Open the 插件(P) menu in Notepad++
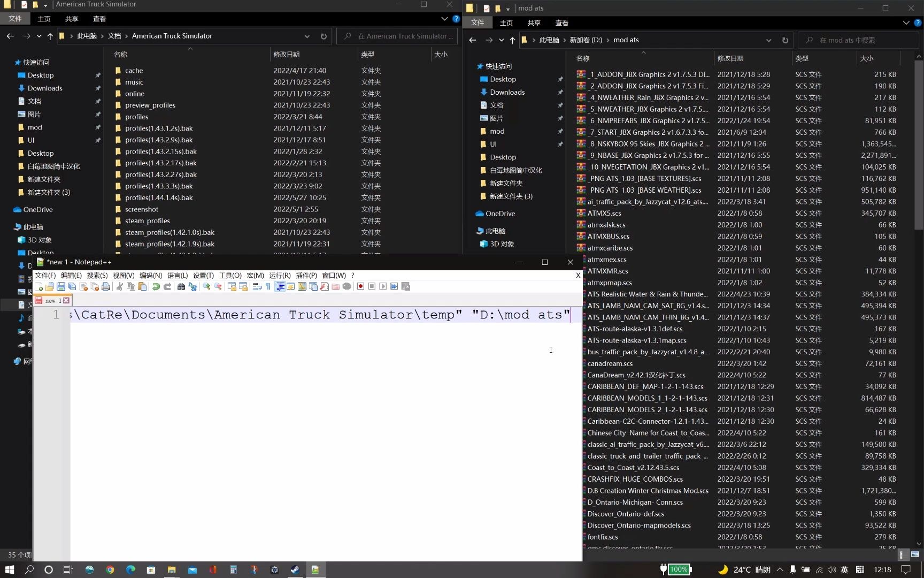Viewport: 924px width, 578px height. click(x=306, y=275)
